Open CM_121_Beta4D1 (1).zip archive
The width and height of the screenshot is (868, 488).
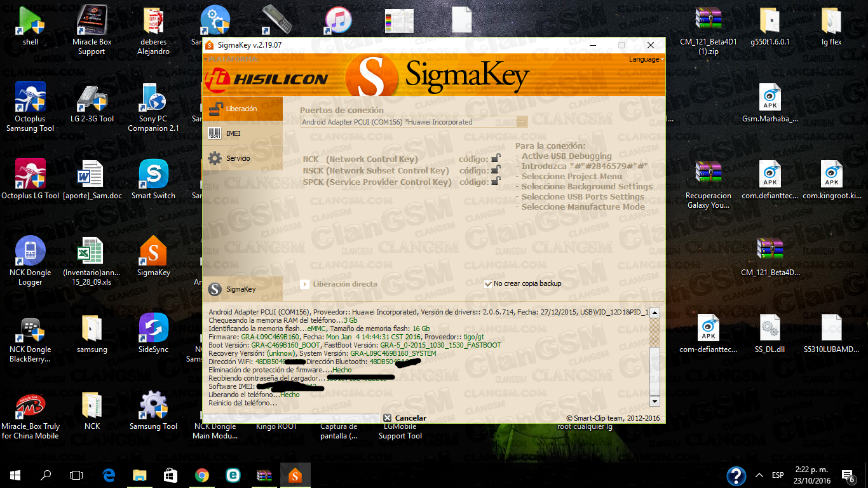709,30
